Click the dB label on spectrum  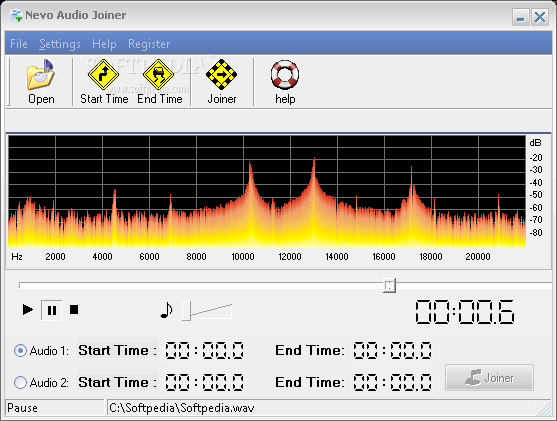pos(535,143)
